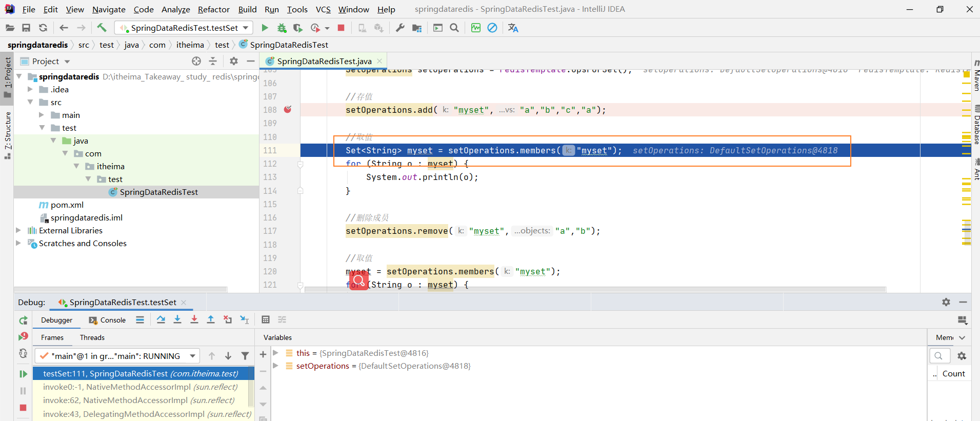
Task: Click Run to Cursor icon
Action: 244,319
